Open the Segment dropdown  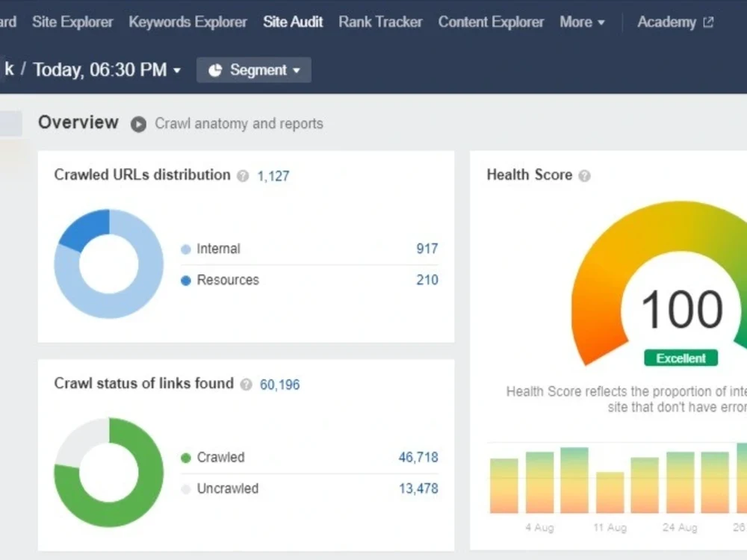click(254, 70)
